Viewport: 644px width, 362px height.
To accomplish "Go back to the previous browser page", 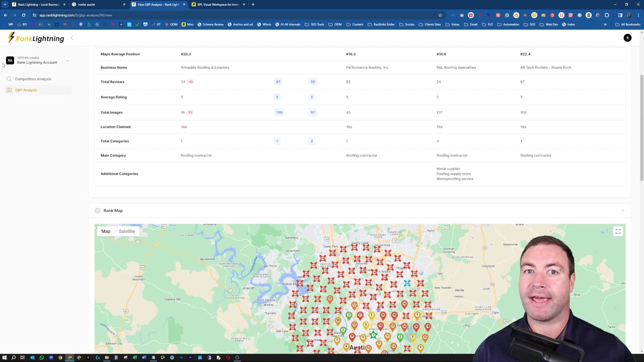I will tap(6, 15).
